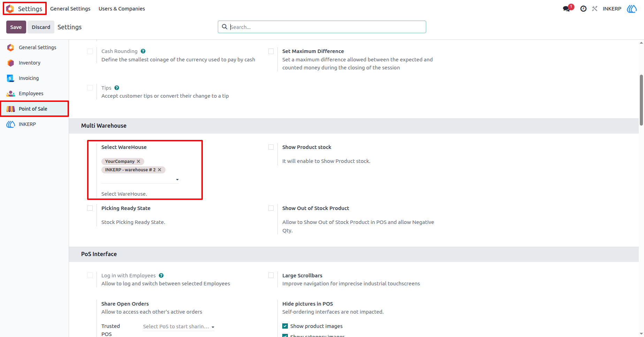Uncheck Show product images
Screen dimensions: 644x337
(x=285, y=326)
